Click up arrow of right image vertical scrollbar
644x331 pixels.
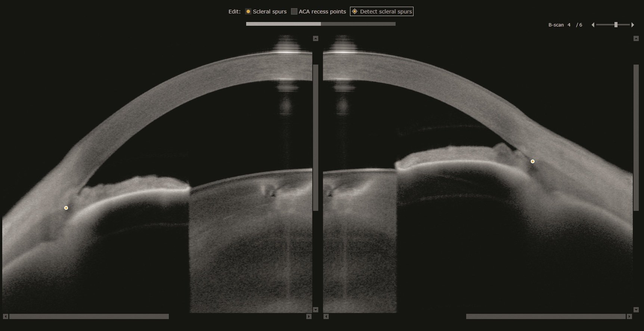pyautogui.click(x=636, y=38)
